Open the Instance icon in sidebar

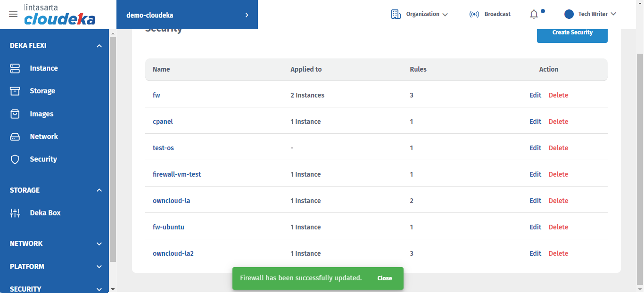[x=15, y=68]
